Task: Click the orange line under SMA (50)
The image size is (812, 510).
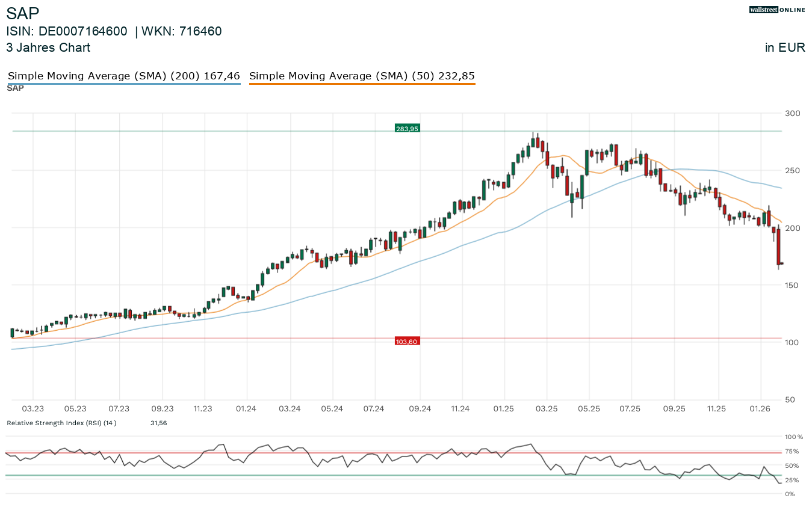Action: (x=362, y=84)
